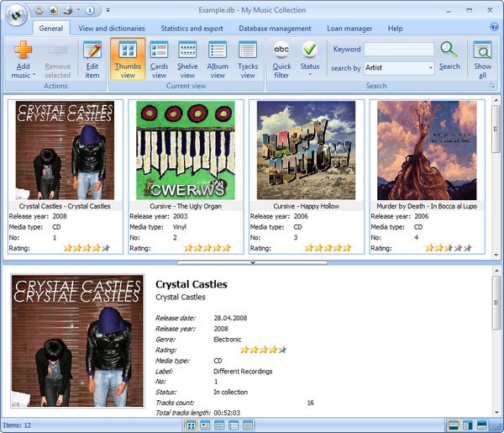
Task: Click the 'Electronic' genre value
Action: click(x=228, y=340)
